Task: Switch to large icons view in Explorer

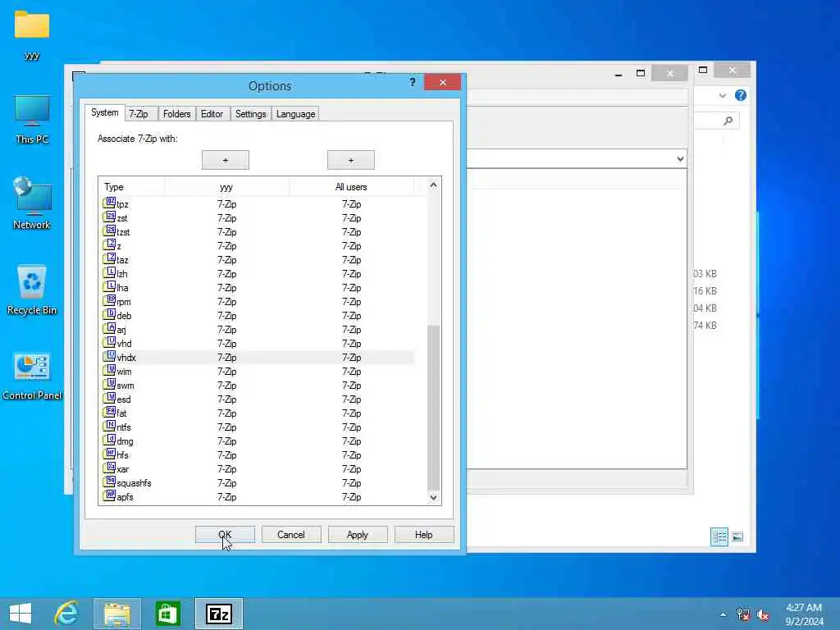Action: (x=737, y=536)
